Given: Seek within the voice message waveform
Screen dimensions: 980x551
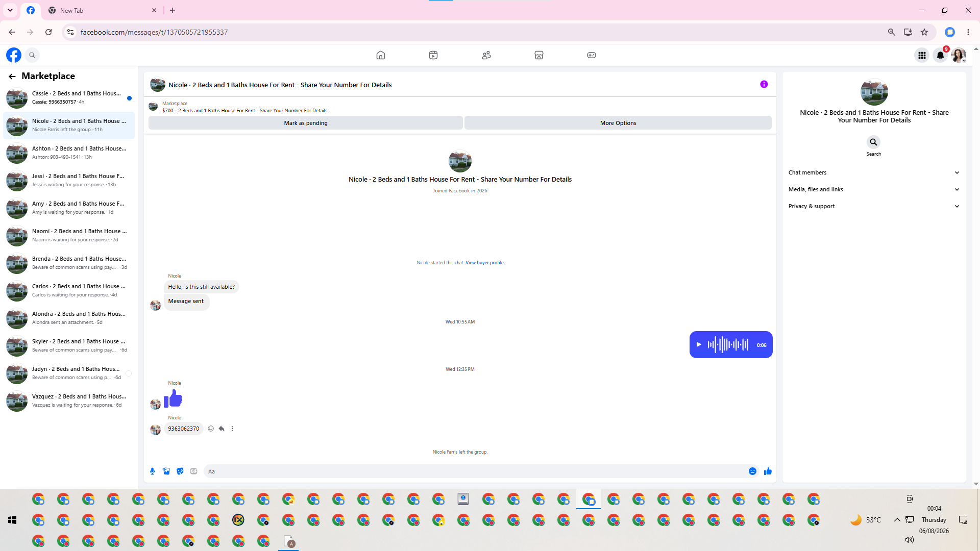Looking at the screenshot, I should click(x=728, y=345).
